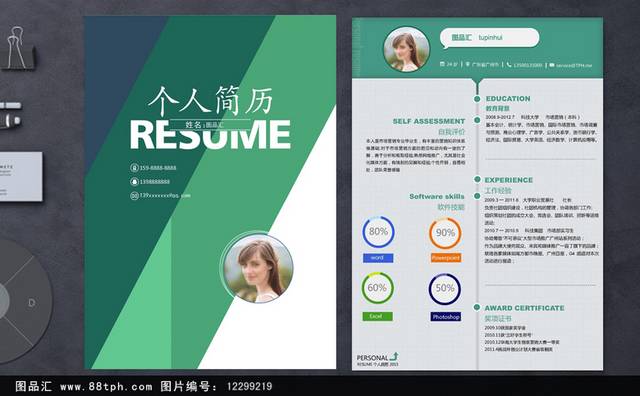Click the 24岁 age text in the header
640x396 pixels.
coord(452,65)
